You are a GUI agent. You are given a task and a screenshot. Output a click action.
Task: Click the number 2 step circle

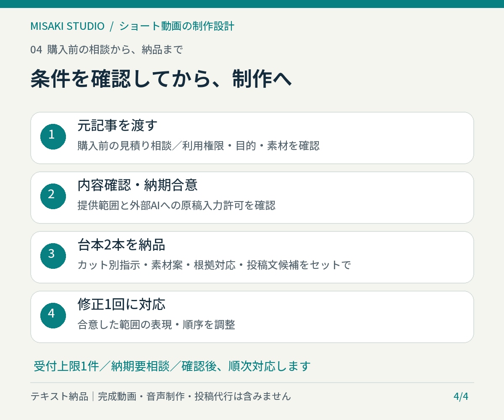tap(53, 196)
